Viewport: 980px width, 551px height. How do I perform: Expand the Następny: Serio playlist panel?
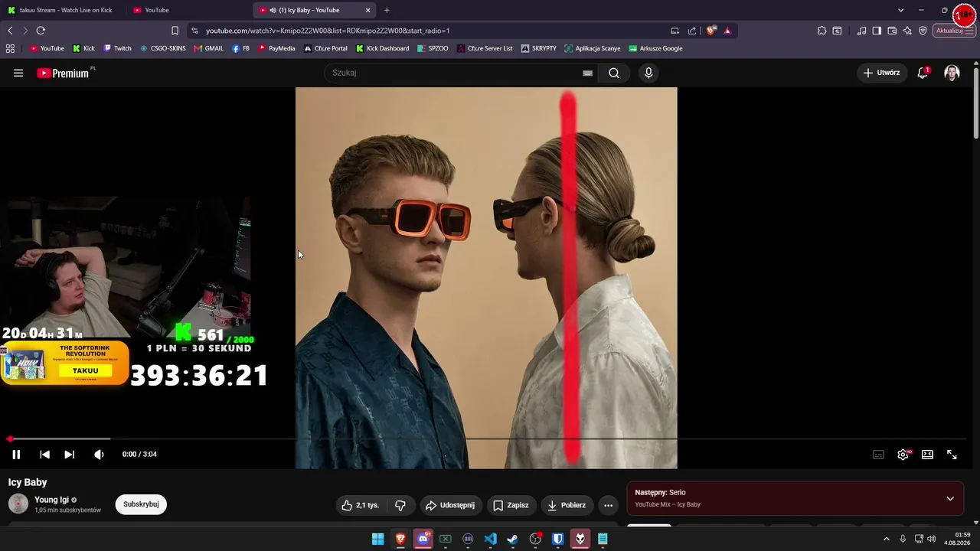[949, 498]
